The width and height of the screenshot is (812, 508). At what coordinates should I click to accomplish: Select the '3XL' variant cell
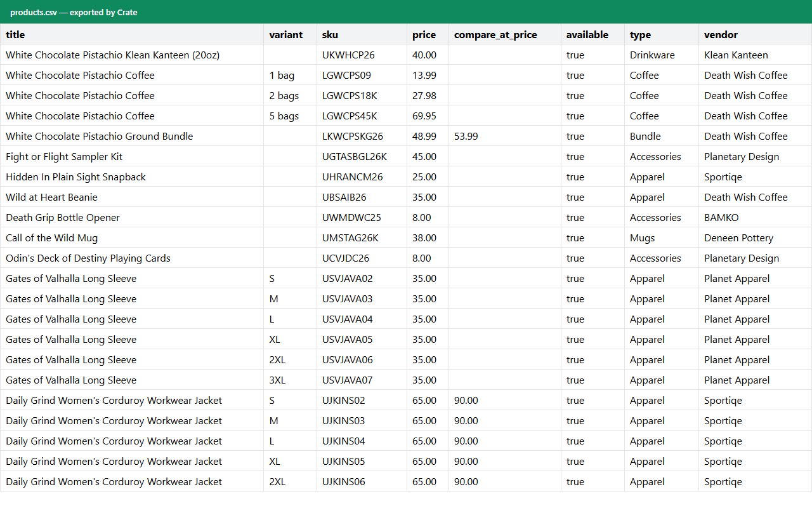pos(290,380)
